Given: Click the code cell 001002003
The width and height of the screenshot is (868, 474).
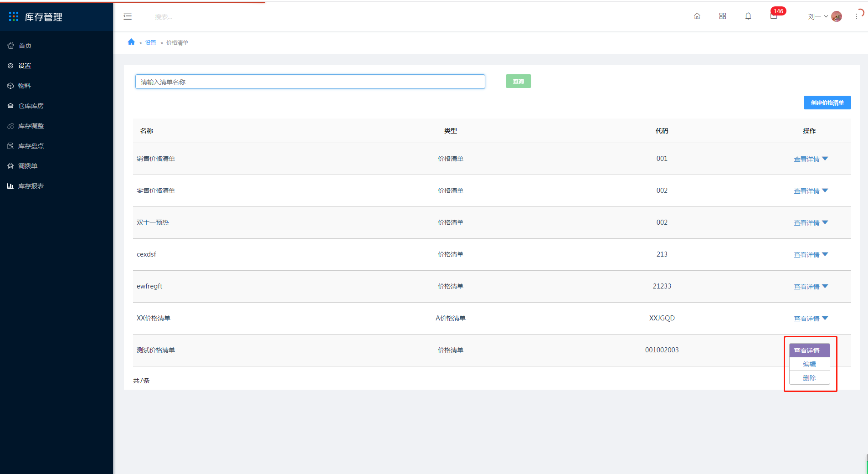Looking at the screenshot, I should [x=662, y=350].
